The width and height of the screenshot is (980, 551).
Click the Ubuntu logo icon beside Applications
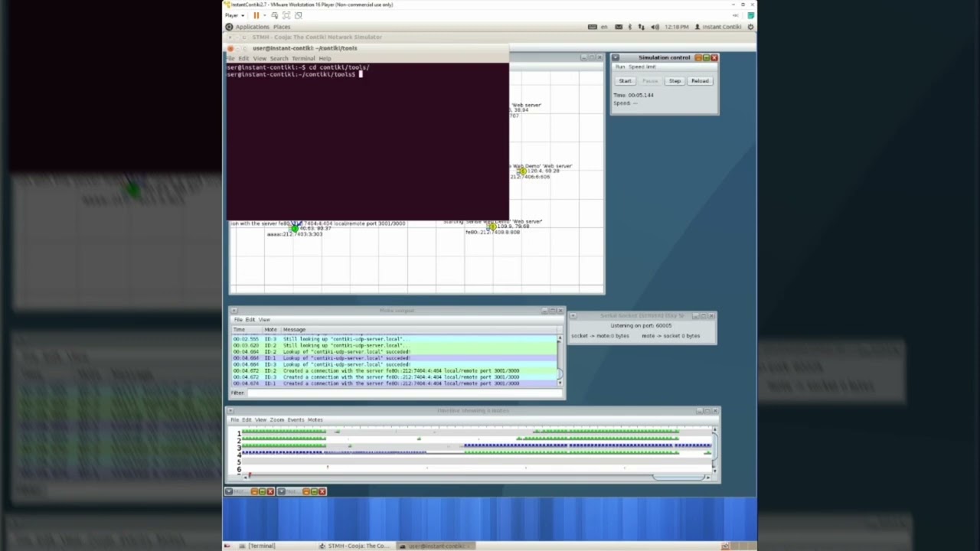point(229,27)
